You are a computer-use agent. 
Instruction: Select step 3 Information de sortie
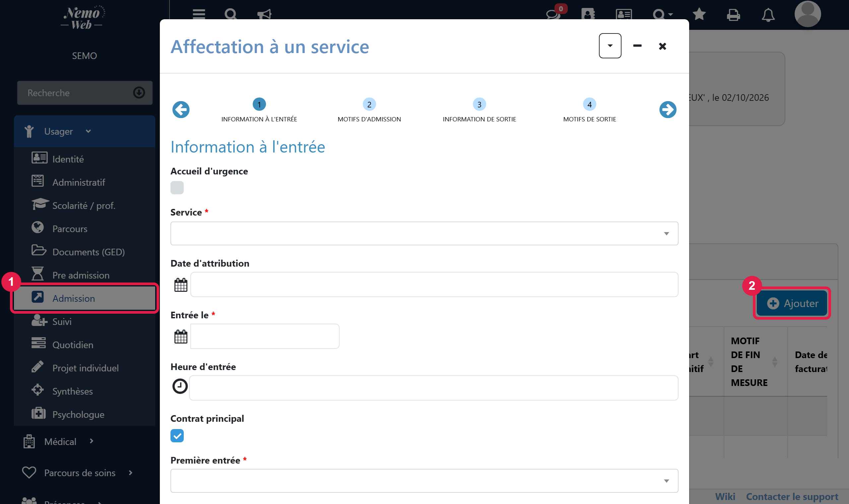(479, 110)
